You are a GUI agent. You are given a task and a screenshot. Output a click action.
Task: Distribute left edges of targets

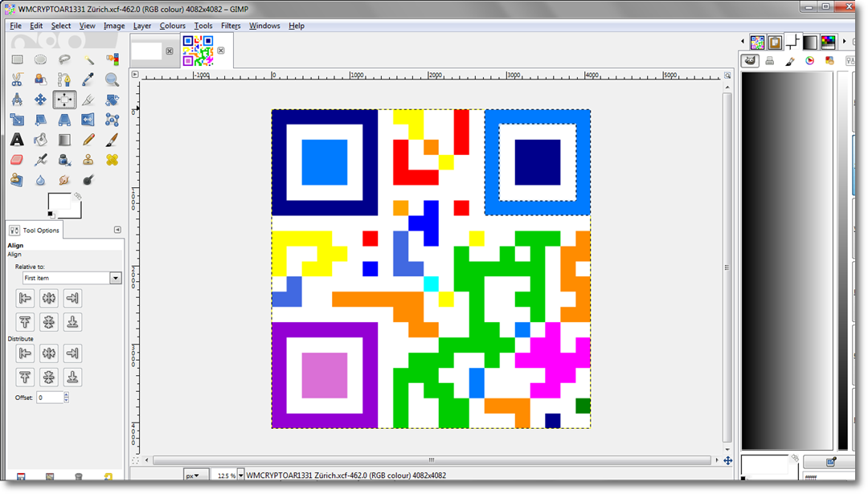point(25,353)
